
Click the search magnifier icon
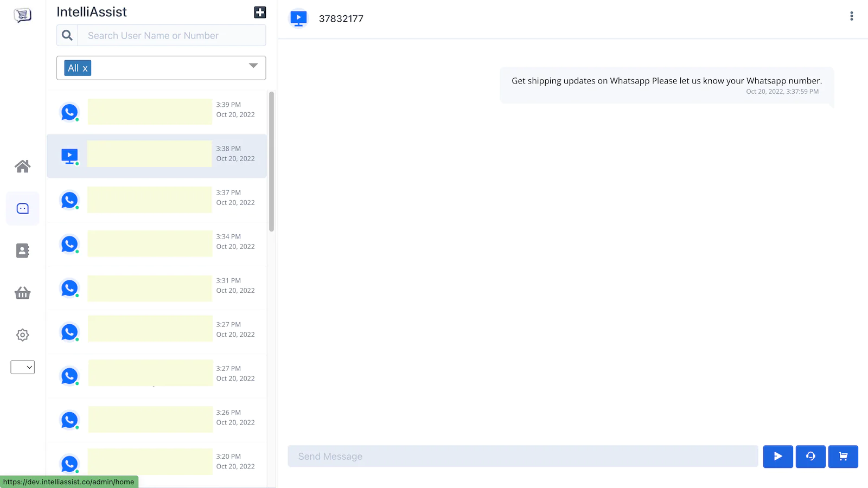[x=67, y=36]
